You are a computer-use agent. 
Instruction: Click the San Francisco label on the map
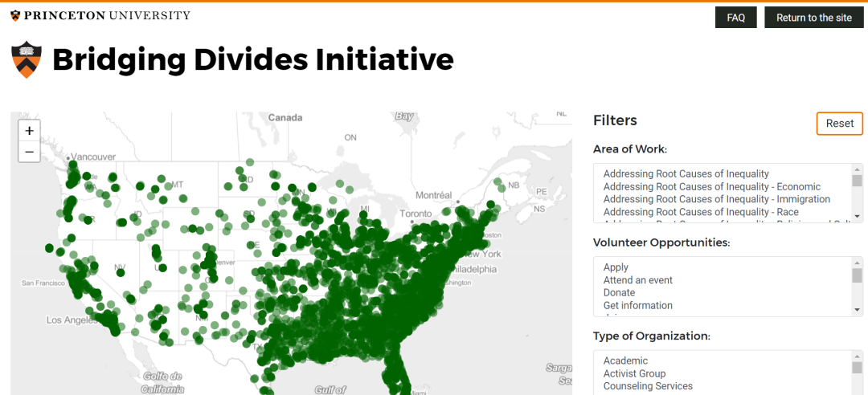pyautogui.click(x=43, y=283)
